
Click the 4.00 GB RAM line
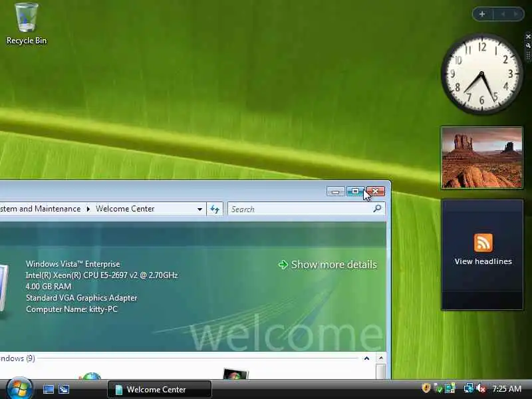49,287
